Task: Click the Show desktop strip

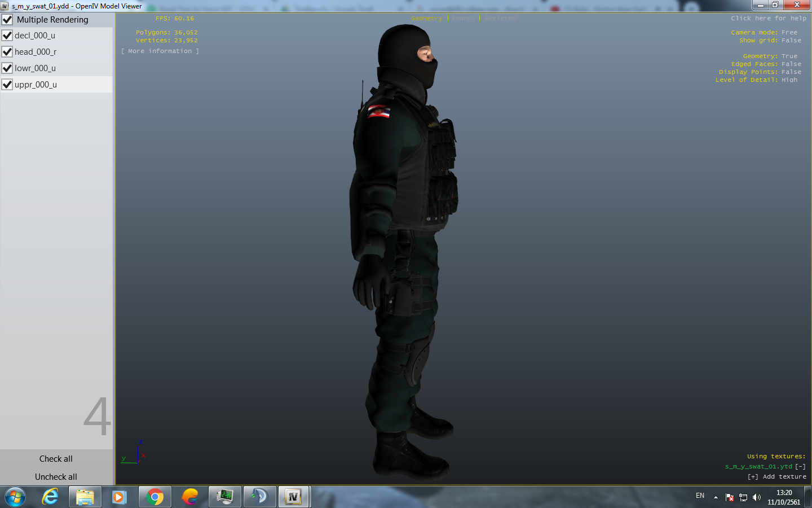Action: pyautogui.click(x=808, y=497)
